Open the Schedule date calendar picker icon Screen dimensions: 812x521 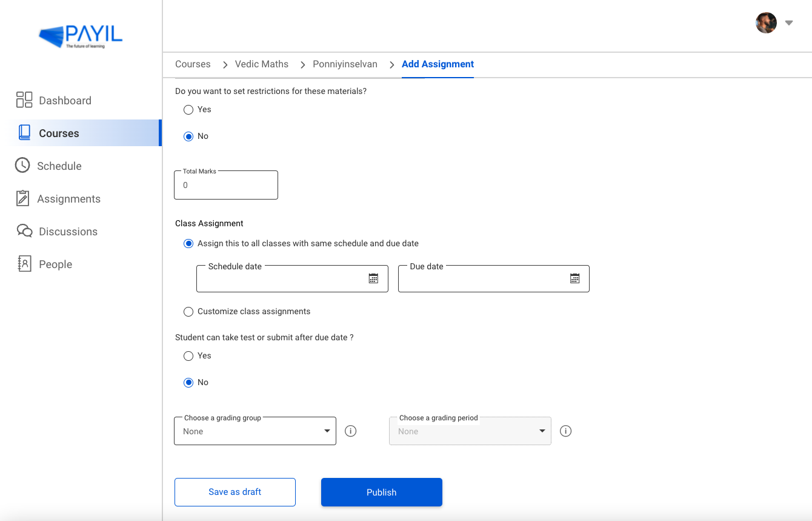coord(374,278)
